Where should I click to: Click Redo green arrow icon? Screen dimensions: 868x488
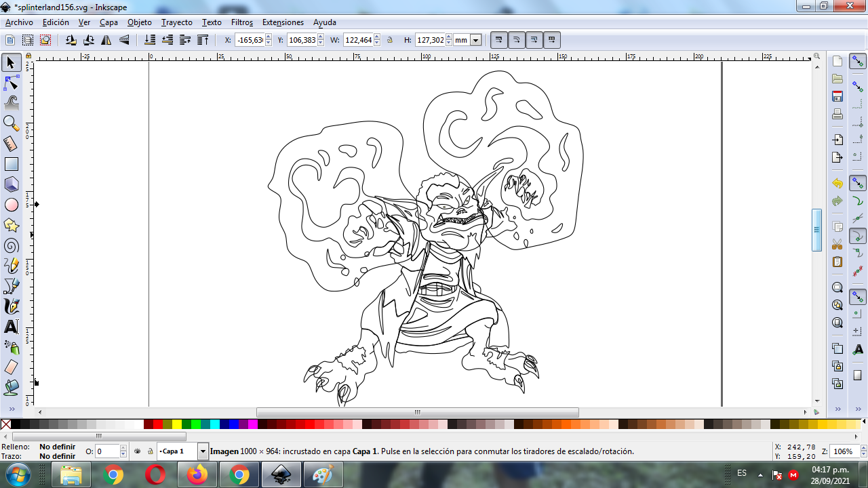837,201
